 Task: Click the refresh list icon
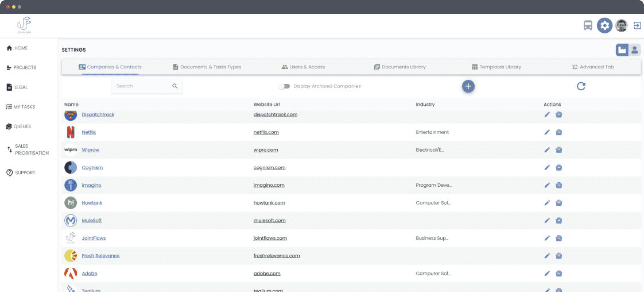click(581, 86)
